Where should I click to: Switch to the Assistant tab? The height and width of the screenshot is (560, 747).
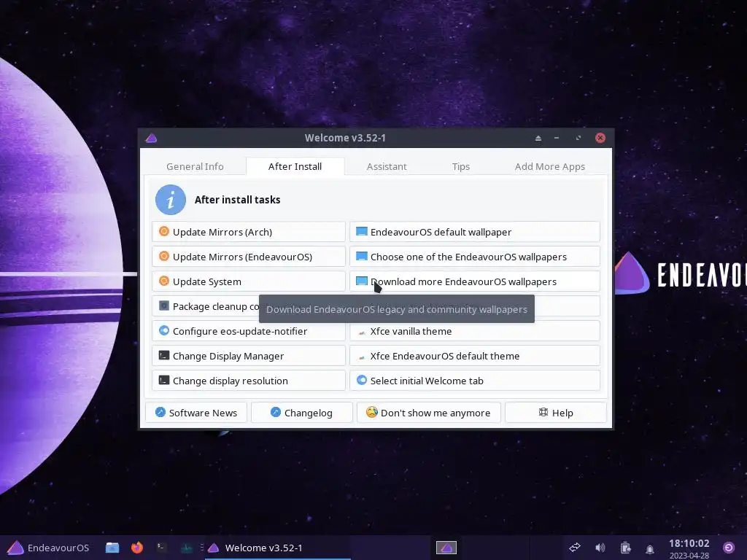click(387, 167)
